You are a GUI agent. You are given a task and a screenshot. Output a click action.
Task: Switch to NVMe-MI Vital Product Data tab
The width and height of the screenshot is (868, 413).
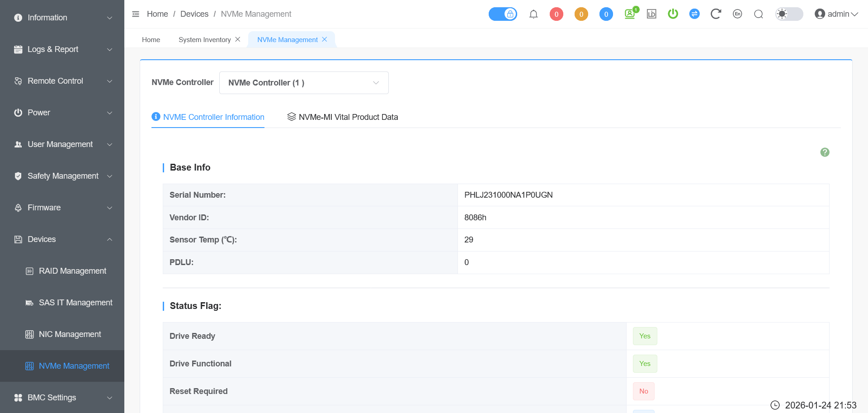tap(343, 117)
